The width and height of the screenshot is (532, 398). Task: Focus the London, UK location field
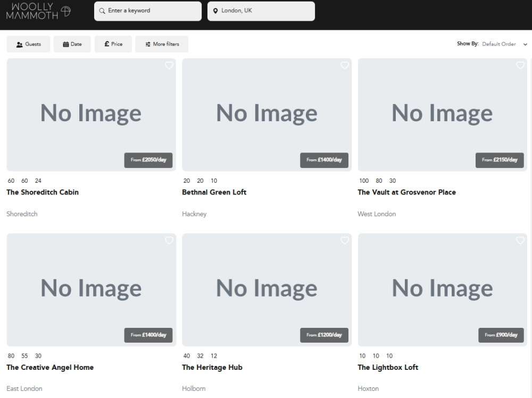[261, 11]
